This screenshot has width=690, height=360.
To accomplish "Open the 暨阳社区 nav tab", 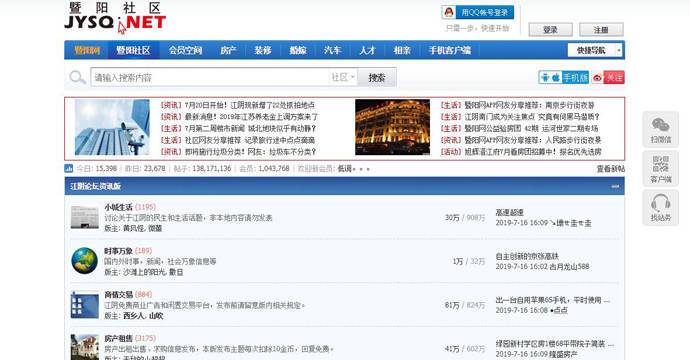I will coord(133,50).
